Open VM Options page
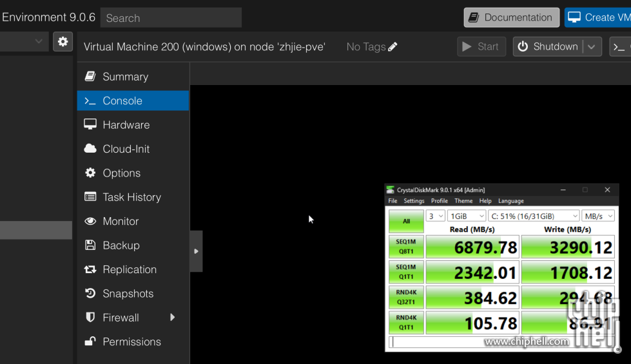The width and height of the screenshot is (631, 364). point(133,173)
